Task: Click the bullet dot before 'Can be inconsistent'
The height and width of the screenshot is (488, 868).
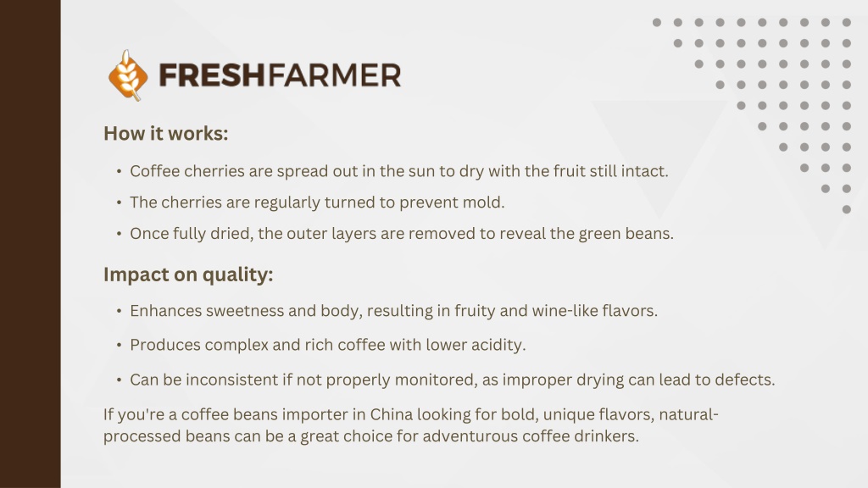Action: pos(119,380)
